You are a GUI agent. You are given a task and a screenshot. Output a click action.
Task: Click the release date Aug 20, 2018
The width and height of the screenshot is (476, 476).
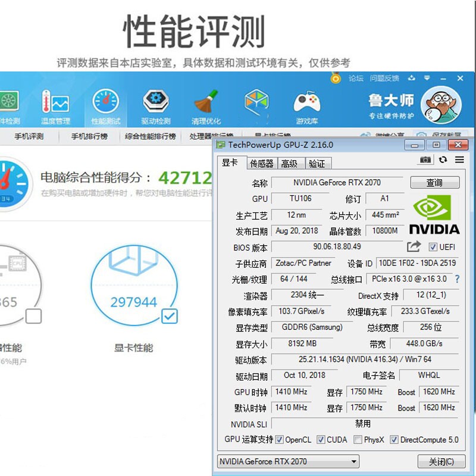[296, 231]
